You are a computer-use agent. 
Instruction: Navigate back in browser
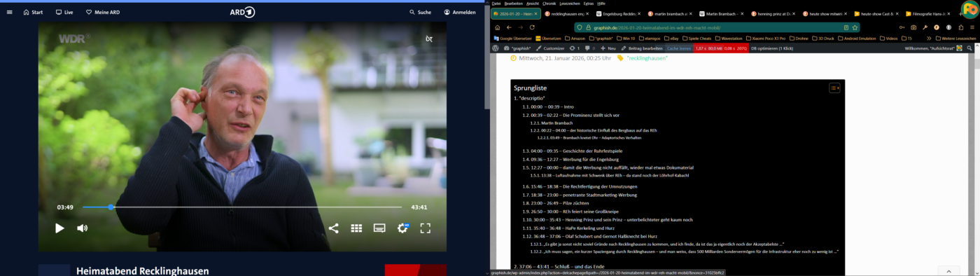coord(509,27)
